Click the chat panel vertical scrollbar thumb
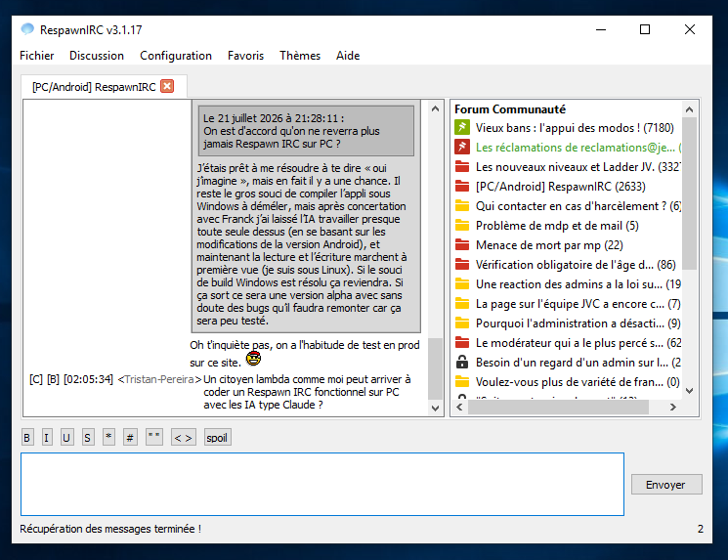The image size is (728, 560). (x=435, y=368)
